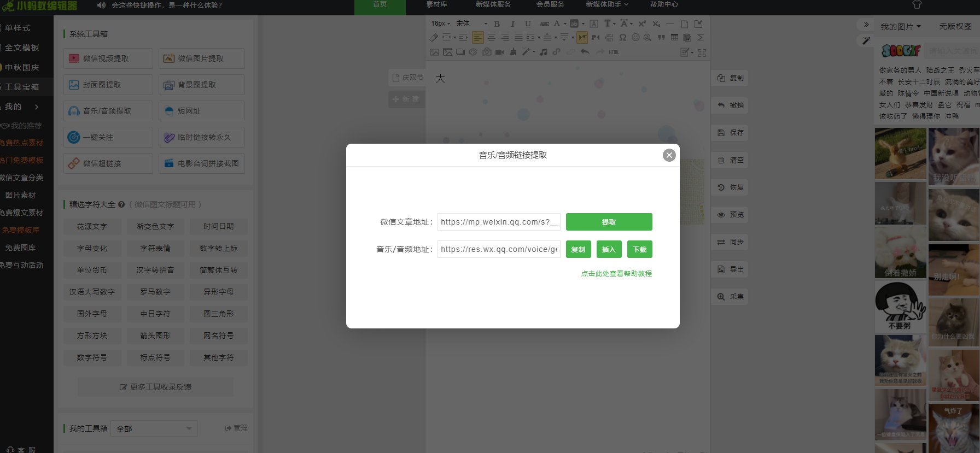Apply the ab background highlight color swatch
Image resolution: width=980 pixels, height=453 pixels.
click(574, 23)
